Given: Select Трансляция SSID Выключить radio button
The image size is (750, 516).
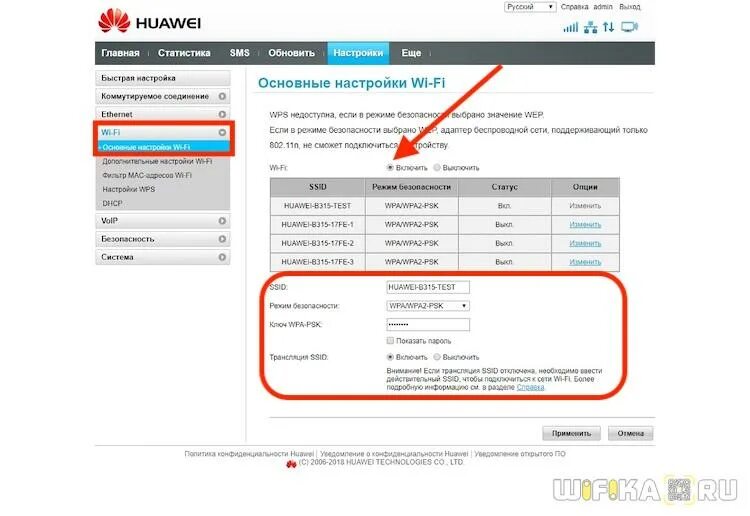Looking at the screenshot, I should [437, 357].
